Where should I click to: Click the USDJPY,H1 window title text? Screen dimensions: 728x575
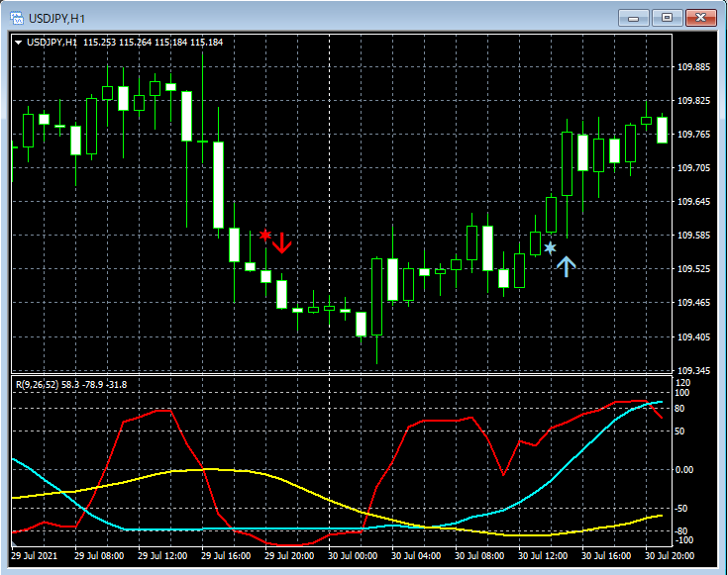tap(56, 19)
